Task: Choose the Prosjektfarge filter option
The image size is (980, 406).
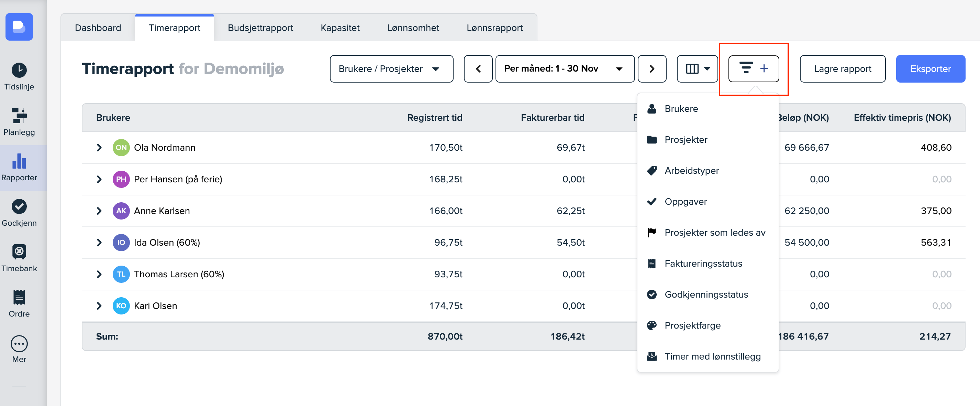Action: pos(692,325)
